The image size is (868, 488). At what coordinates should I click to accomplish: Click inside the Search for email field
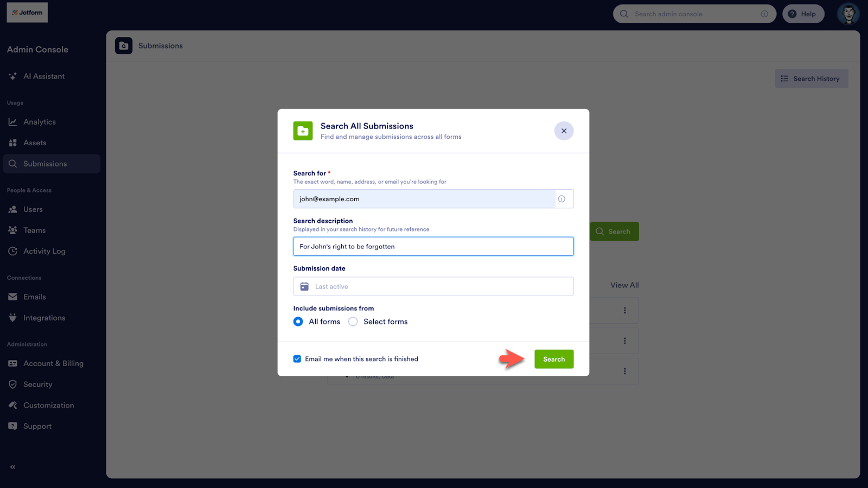point(429,198)
